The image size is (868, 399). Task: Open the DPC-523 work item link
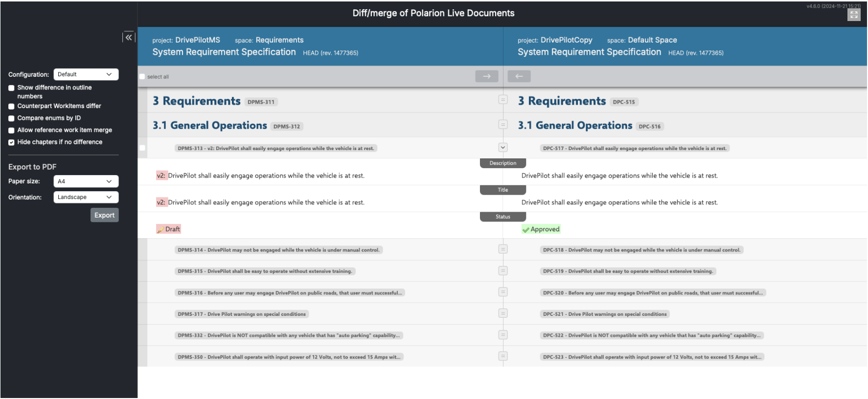[x=652, y=357]
